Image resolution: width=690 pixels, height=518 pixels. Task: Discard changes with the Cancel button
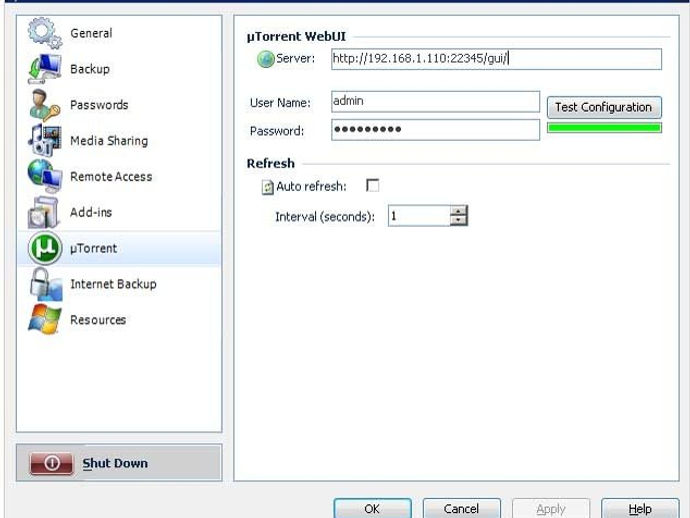click(461, 509)
